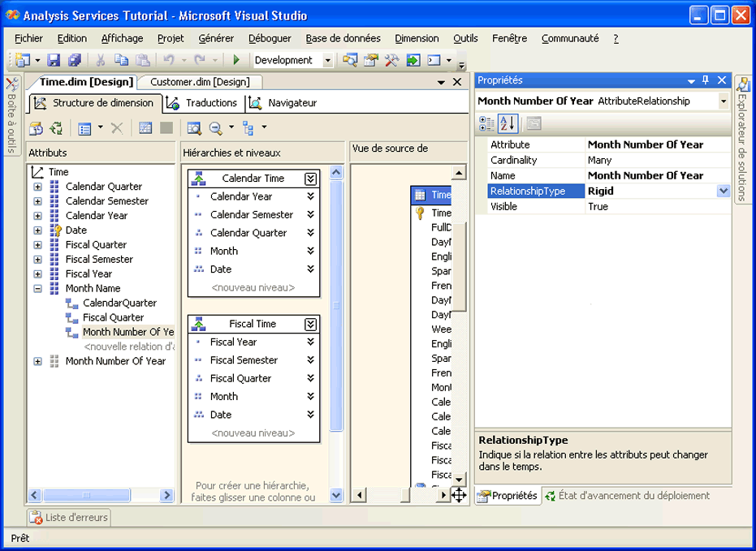Screen dimensions: 756x551
Task: Open the Traductions tab
Action: point(210,103)
